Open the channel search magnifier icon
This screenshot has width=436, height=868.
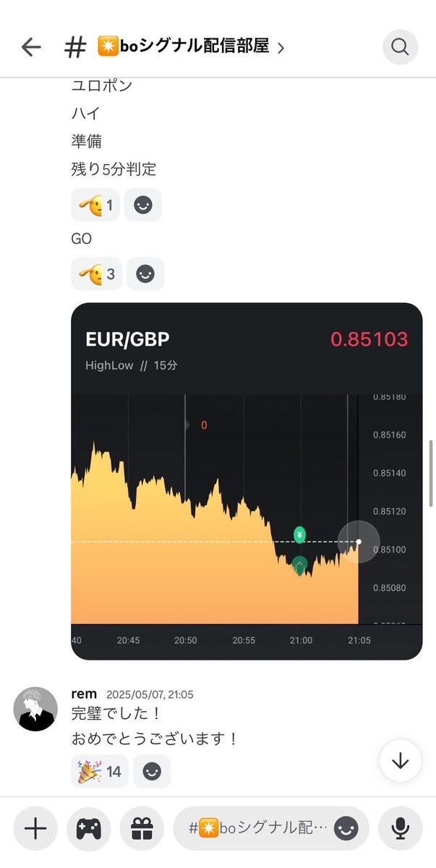click(400, 48)
